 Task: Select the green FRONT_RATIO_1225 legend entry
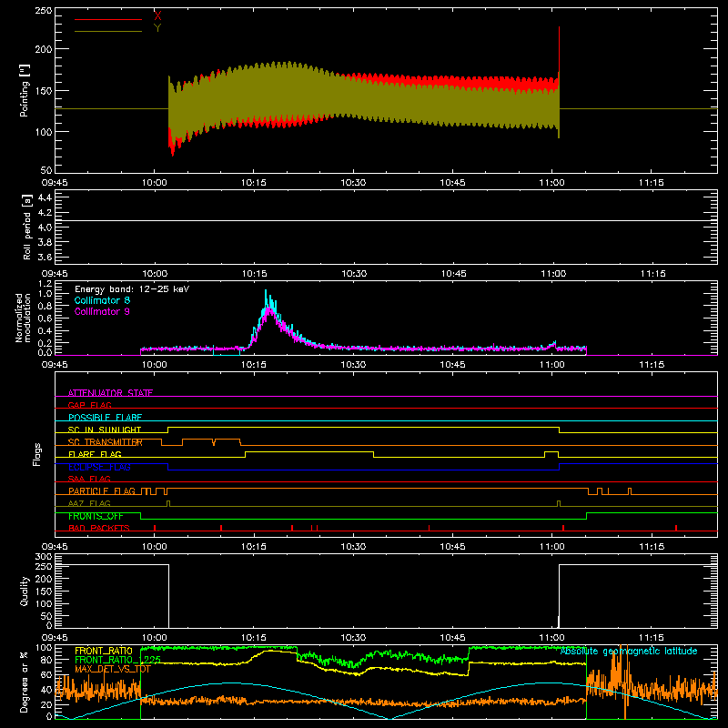118,660
